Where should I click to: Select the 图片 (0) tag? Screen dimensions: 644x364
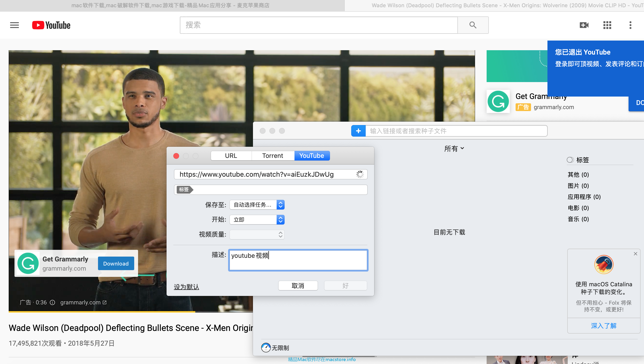[578, 186]
